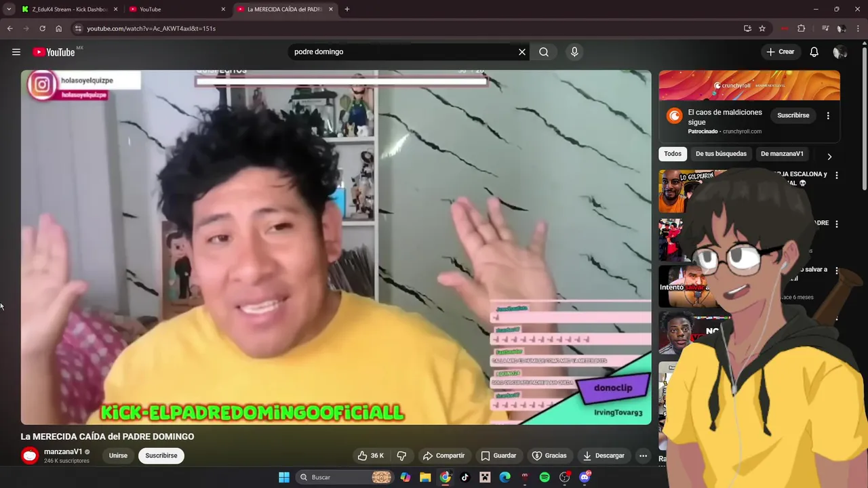Open the manzanaV1 channel name link
868x488 pixels.
[63, 451]
